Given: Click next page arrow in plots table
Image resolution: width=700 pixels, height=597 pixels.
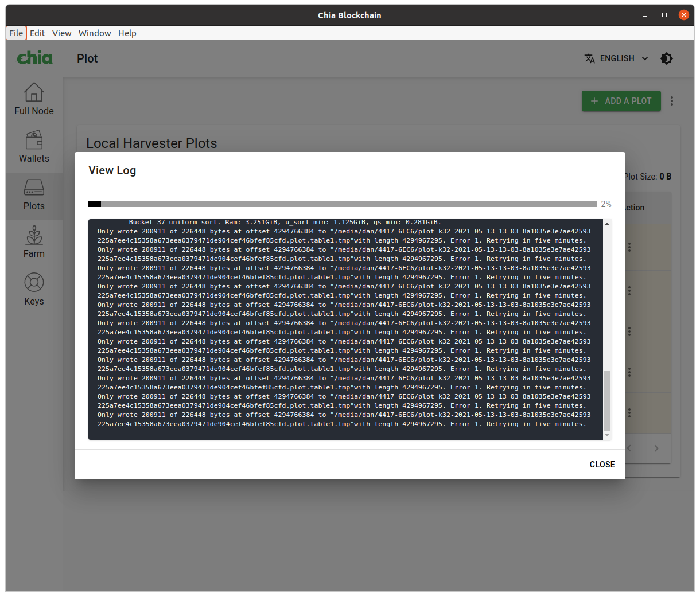Looking at the screenshot, I should 656,448.
